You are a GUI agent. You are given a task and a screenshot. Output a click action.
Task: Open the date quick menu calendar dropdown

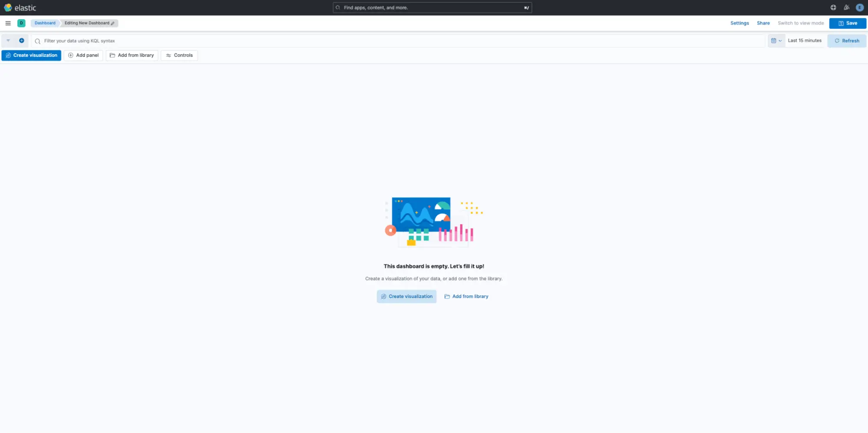pos(776,41)
